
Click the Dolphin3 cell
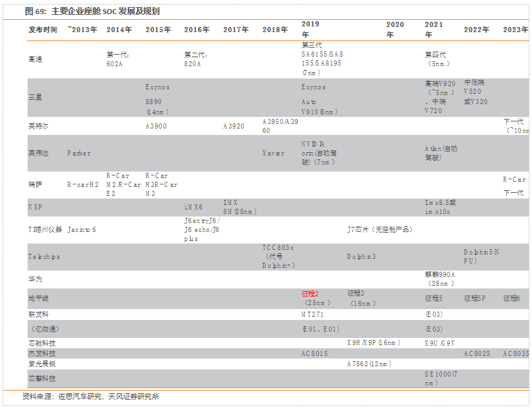click(361, 257)
